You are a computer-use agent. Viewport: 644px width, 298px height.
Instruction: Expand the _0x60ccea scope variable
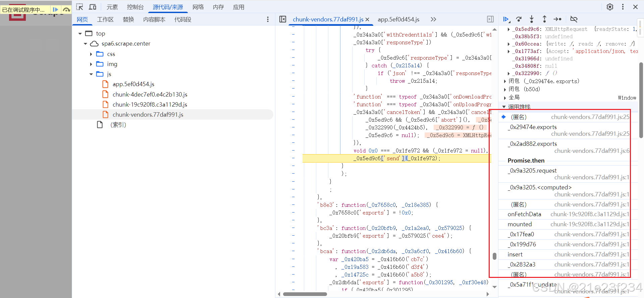pos(508,44)
